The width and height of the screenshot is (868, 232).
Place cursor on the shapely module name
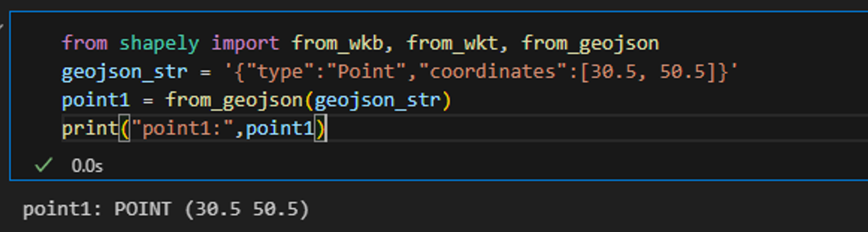[x=159, y=44]
